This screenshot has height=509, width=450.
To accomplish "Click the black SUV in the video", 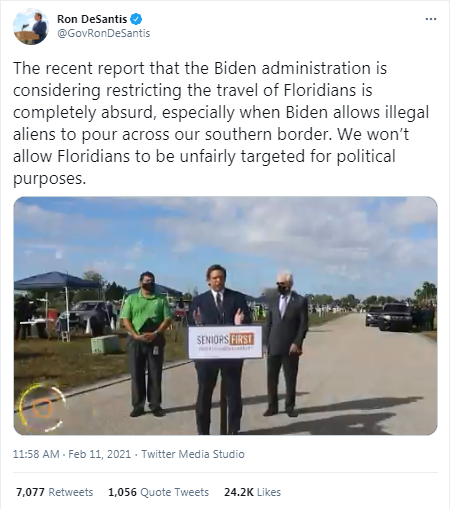I will pyautogui.click(x=396, y=317).
